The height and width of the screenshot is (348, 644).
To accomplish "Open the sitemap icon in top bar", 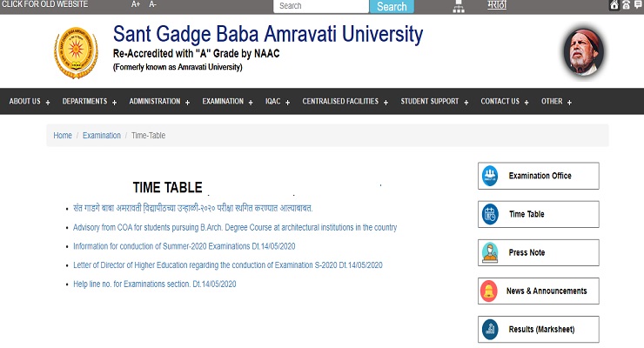I will click(459, 6).
